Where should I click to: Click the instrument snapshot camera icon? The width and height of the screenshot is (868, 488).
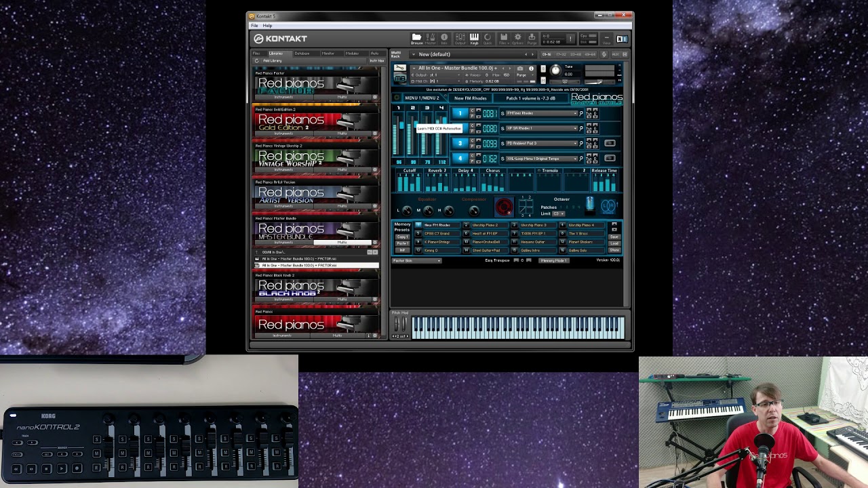pyautogui.click(x=520, y=68)
